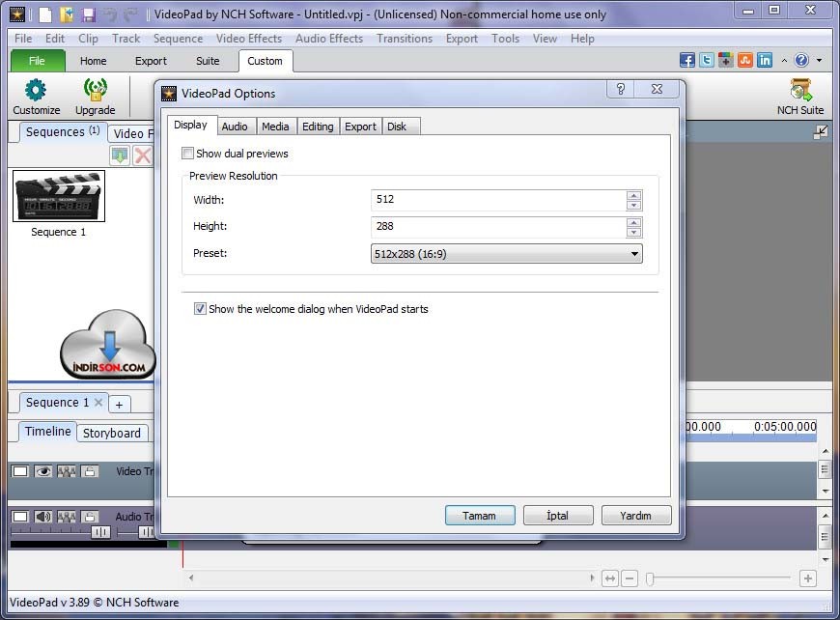Click the undock preview arrow icon
Screen dimensions: 840x620
(x=820, y=132)
